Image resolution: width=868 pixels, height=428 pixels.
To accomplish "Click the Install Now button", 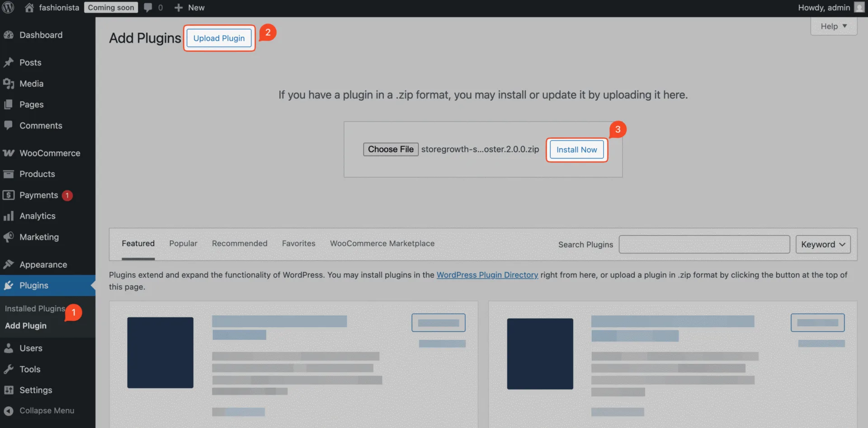I will [576, 150].
